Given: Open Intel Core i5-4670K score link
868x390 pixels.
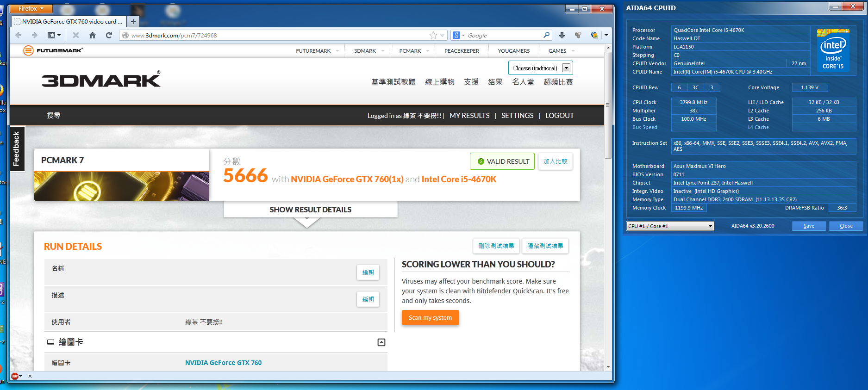Looking at the screenshot, I should pos(459,180).
